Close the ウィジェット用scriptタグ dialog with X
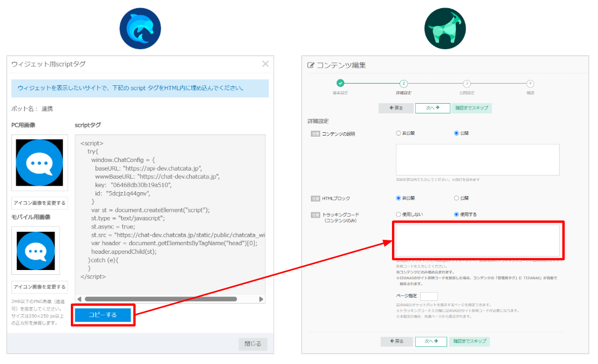This screenshot has height=364, width=598. coord(265,64)
